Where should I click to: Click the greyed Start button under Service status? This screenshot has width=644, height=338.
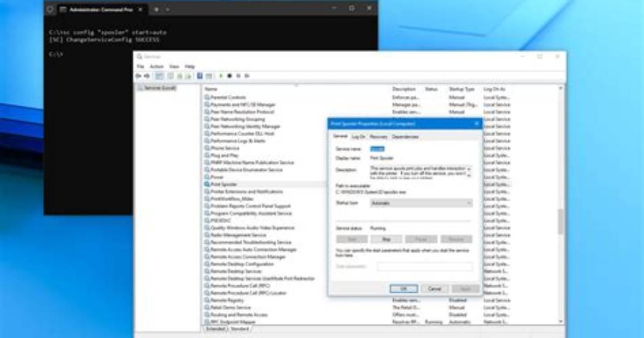tap(352, 239)
